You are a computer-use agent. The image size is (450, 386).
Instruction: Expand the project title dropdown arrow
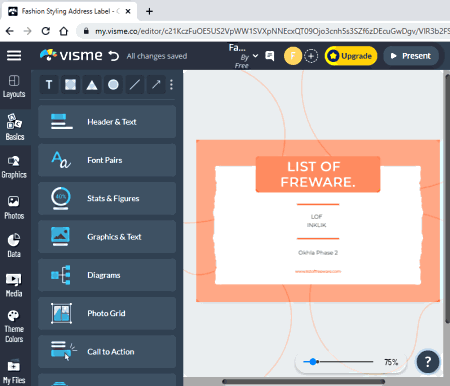click(x=255, y=56)
